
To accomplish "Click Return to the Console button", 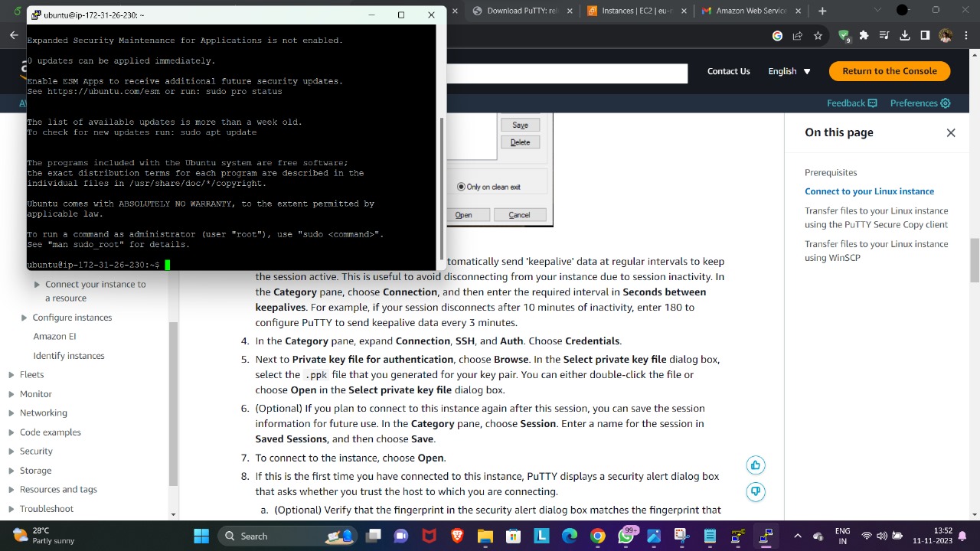I will point(889,70).
